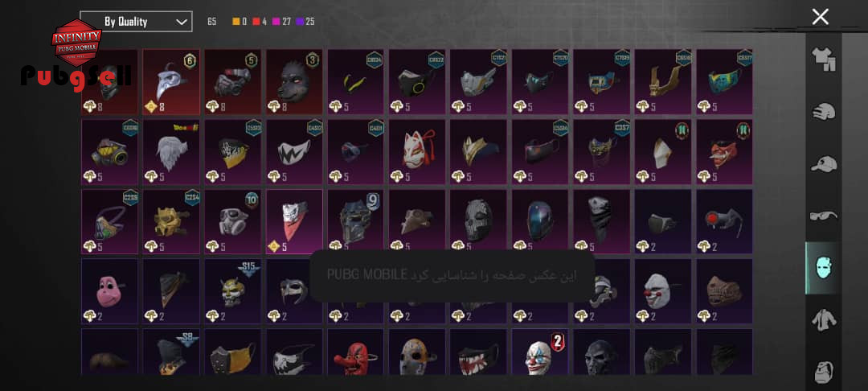
Task: Select the black gorilla mask item
Action: tap(294, 81)
